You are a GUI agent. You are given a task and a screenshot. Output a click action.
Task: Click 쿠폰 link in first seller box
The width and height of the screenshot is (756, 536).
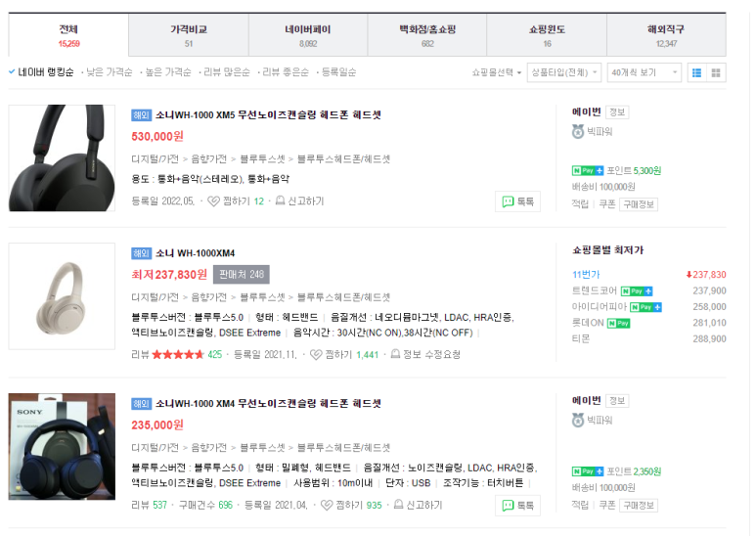click(x=607, y=204)
